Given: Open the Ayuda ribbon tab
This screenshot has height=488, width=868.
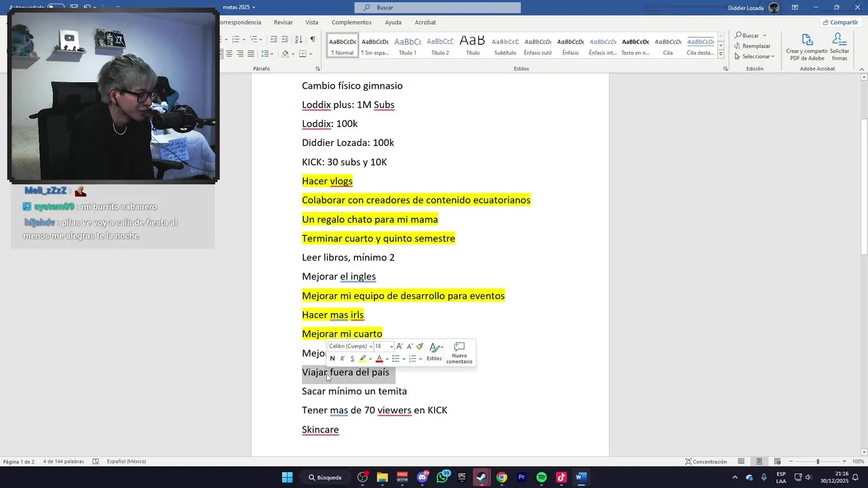Looking at the screenshot, I should [393, 22].
